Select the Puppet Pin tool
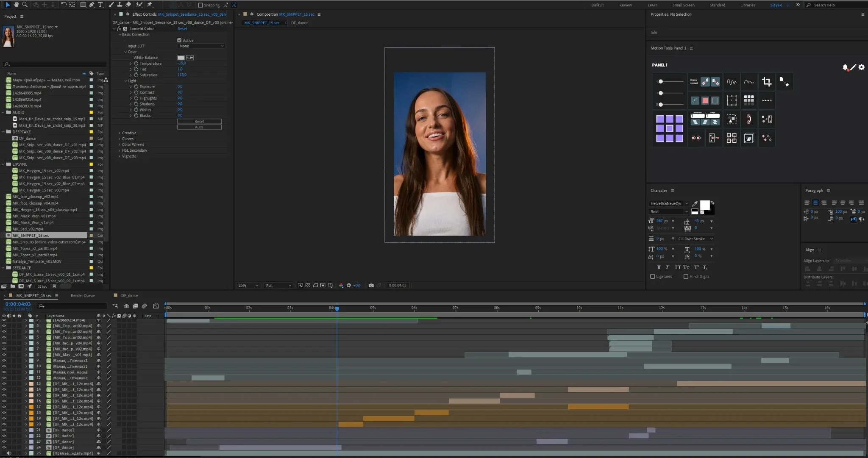Viewport: 868px width, 458px height. (x=150, y=5)
